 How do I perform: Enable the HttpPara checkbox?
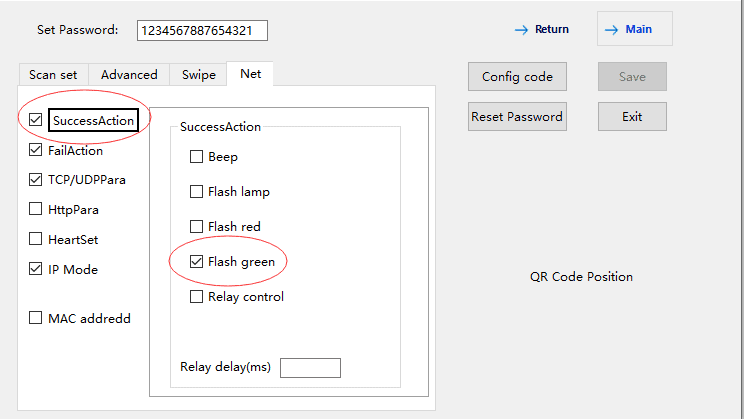coord(37,210)
